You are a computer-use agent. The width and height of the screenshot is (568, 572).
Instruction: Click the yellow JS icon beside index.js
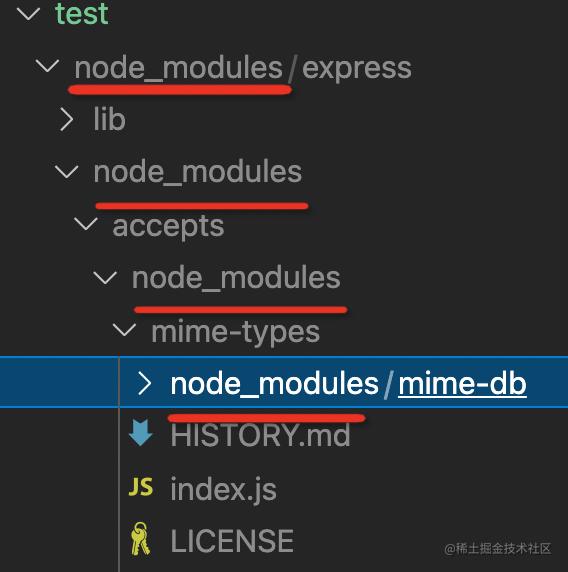click(x=141, y=487)
